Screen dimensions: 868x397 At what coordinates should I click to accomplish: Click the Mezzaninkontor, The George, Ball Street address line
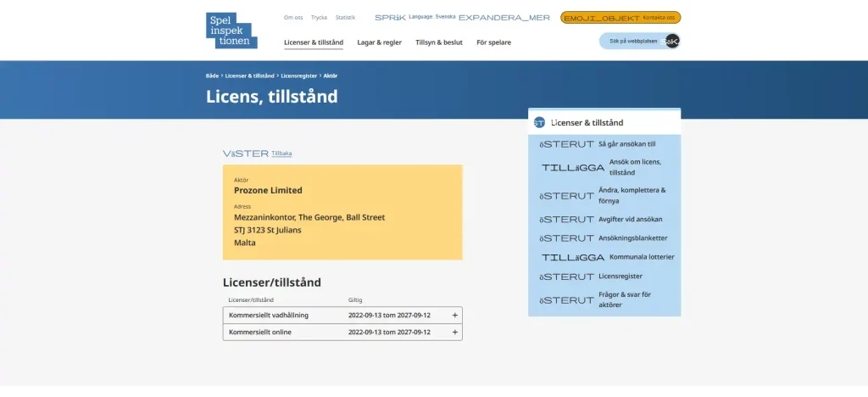click(x=309, y=218)
